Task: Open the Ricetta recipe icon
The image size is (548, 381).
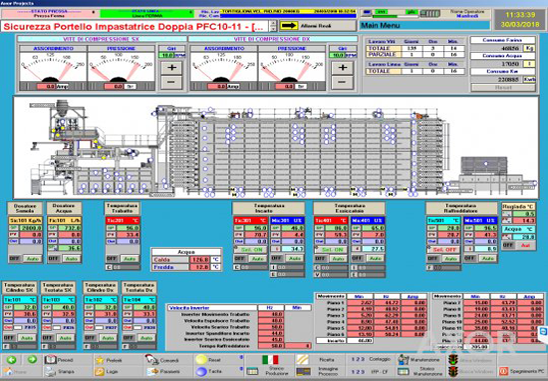Action: point(303,360)
